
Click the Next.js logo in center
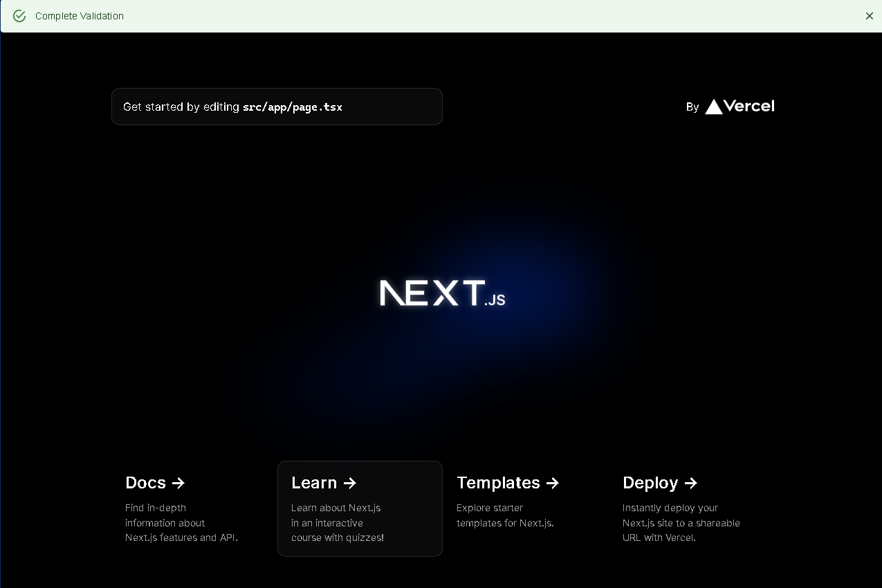pyautogui.click(x=442, y=293)
